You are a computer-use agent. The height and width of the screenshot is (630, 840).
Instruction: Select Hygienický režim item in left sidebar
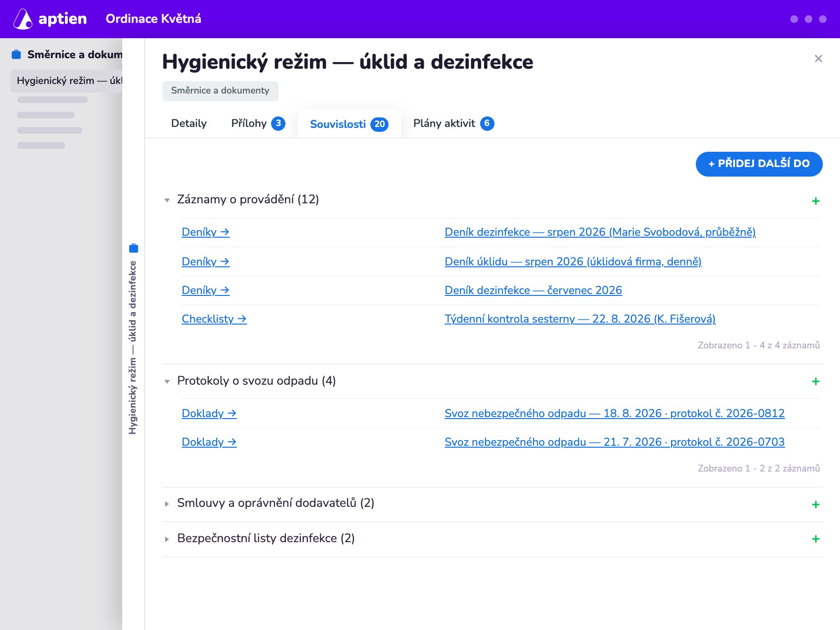tap(66, 81)
